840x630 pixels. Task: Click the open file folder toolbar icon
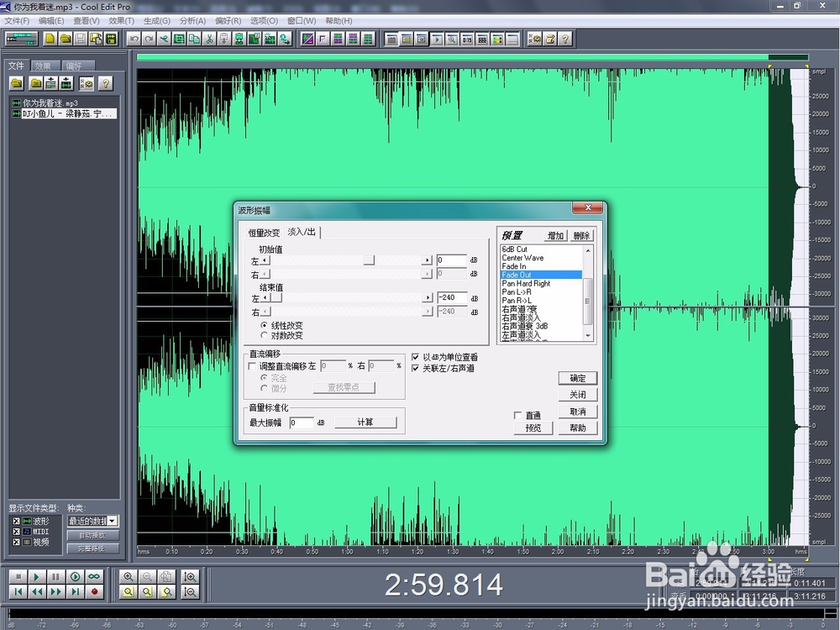(66, 39)
